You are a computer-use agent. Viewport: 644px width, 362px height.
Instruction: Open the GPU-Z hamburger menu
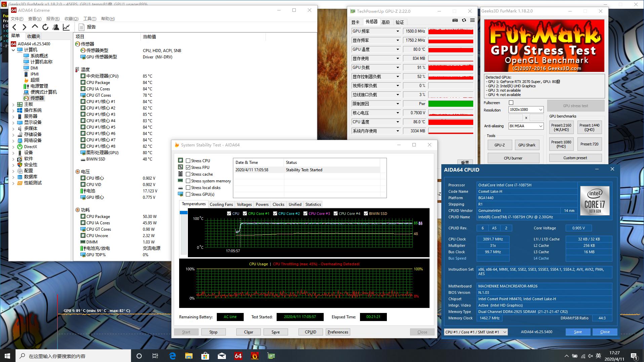472,20
